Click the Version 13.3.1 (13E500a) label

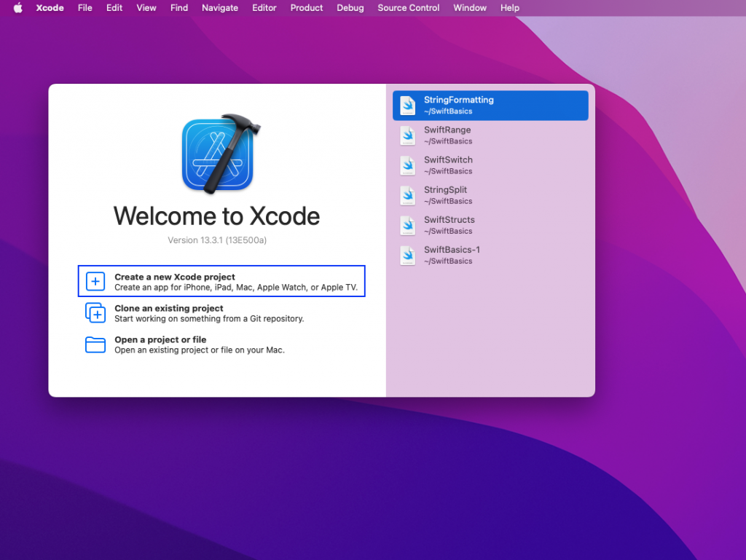point(217,240)
